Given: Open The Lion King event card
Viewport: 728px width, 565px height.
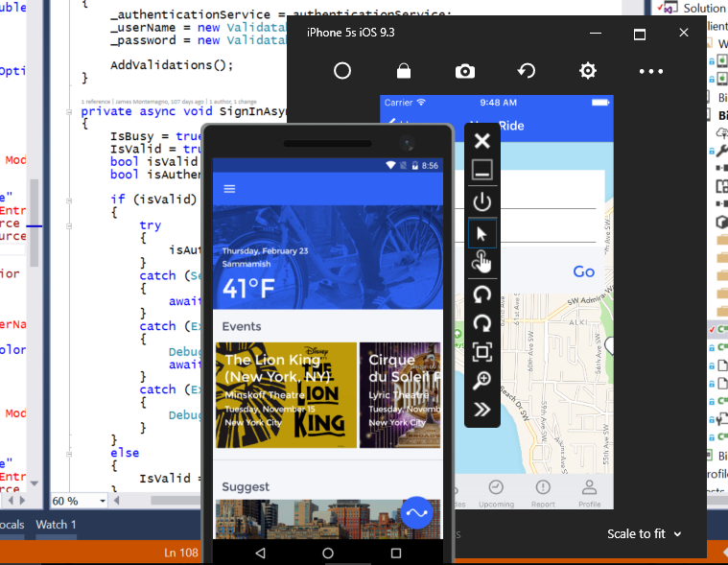Looking at the screenshot, I should pos(286,395).
